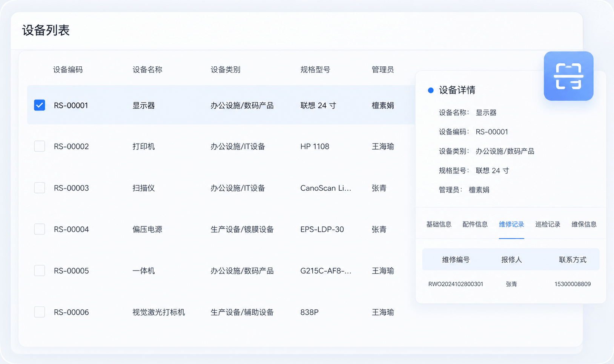Select the 偏压电源 device name cell
Image resolution: width=614 pixels, height=364 pixels.
(147, 229)
